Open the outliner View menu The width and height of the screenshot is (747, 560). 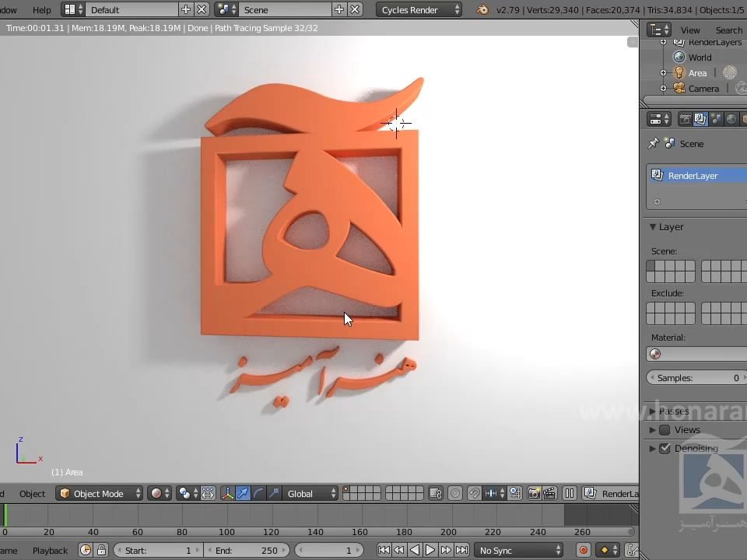pyautogui.click(x=690, y=30)
